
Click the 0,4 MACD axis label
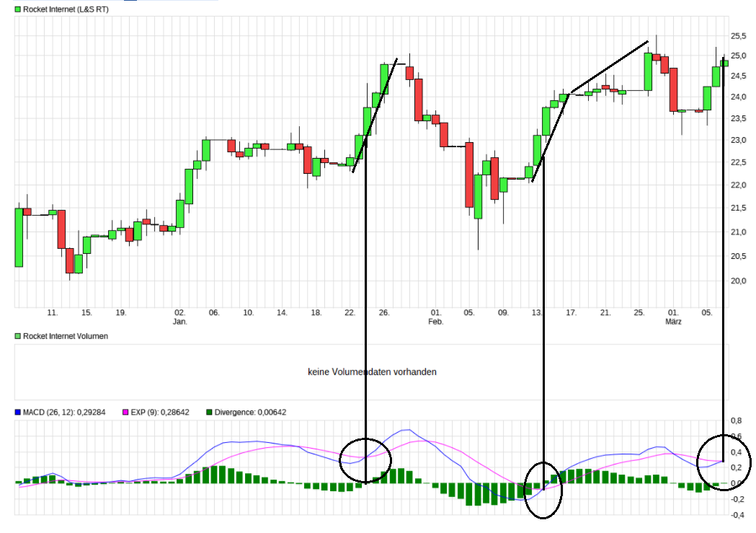(737, 452)
